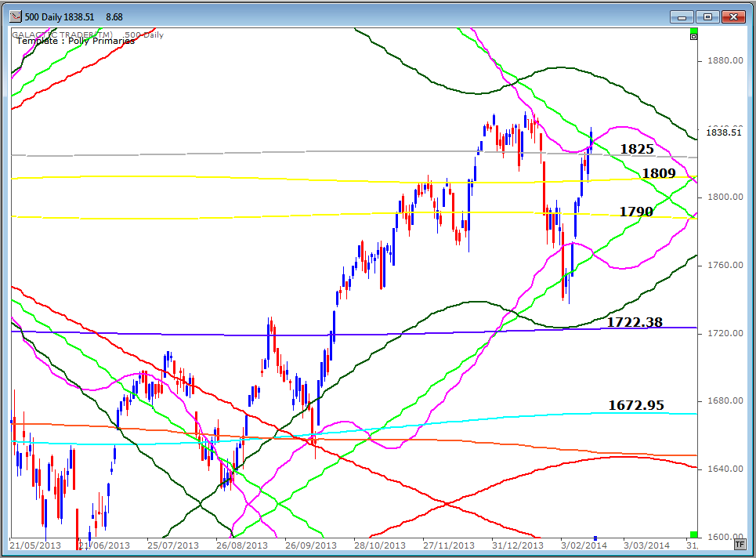Screen dimensions: 756x558
Task: Click the 1600.00 price axis label
Action: 725,537
